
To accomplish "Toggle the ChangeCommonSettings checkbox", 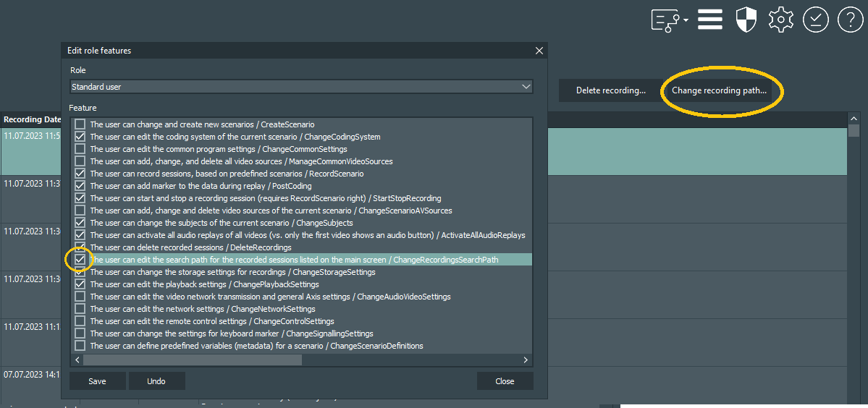I will [80, 149].
